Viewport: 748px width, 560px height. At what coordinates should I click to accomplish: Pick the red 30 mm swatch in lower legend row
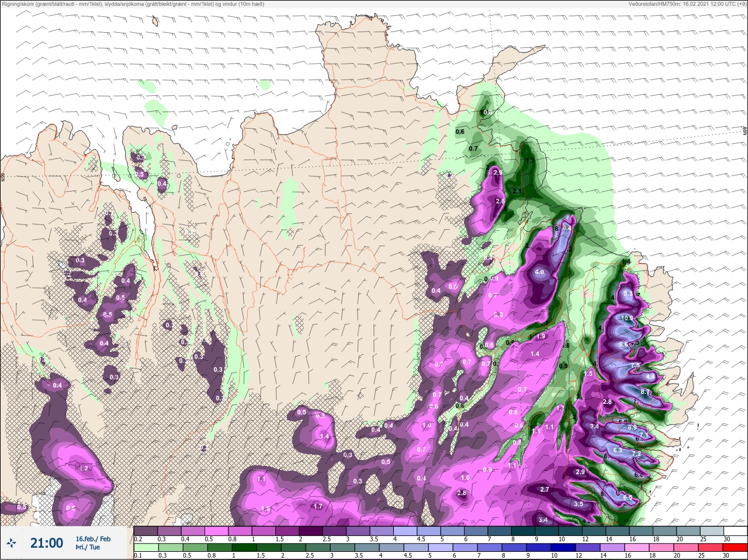click(735, 548)
